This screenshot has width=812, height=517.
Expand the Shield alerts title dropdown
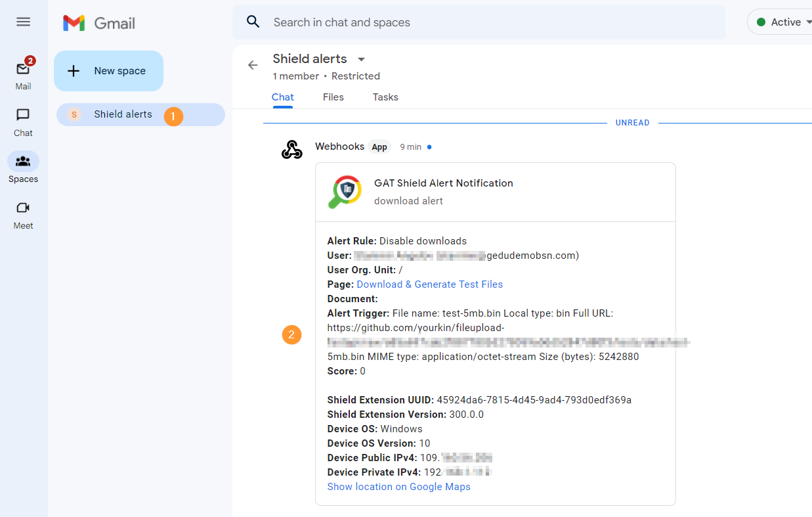[x=361, y=59]
